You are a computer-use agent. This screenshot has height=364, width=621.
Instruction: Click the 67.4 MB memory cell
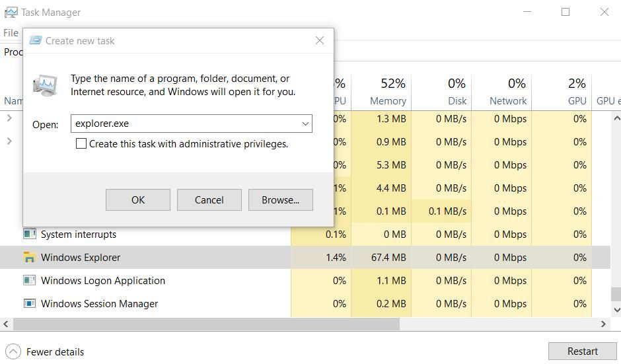click(x=381, y=258)
